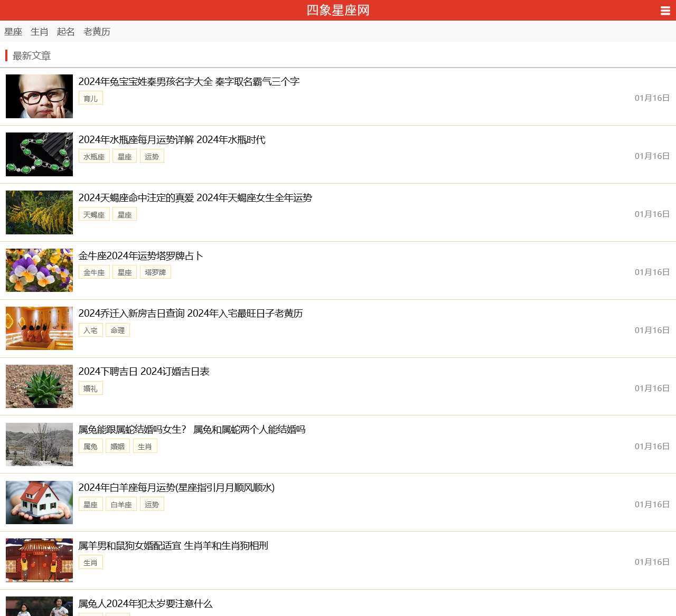Screen dimensions: 676x616
Task: Select the 命理 tag
Action: [x=118, y=330]
